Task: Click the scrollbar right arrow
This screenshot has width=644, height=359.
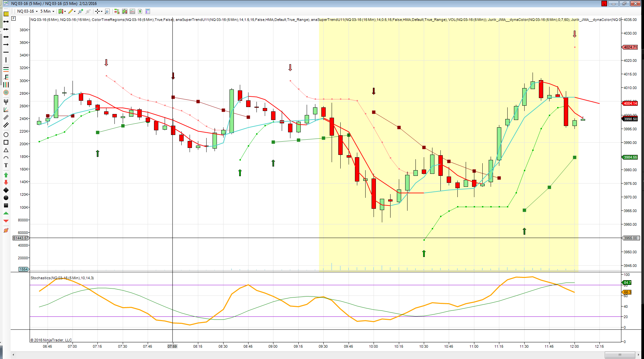Action: tap(638, 355)
